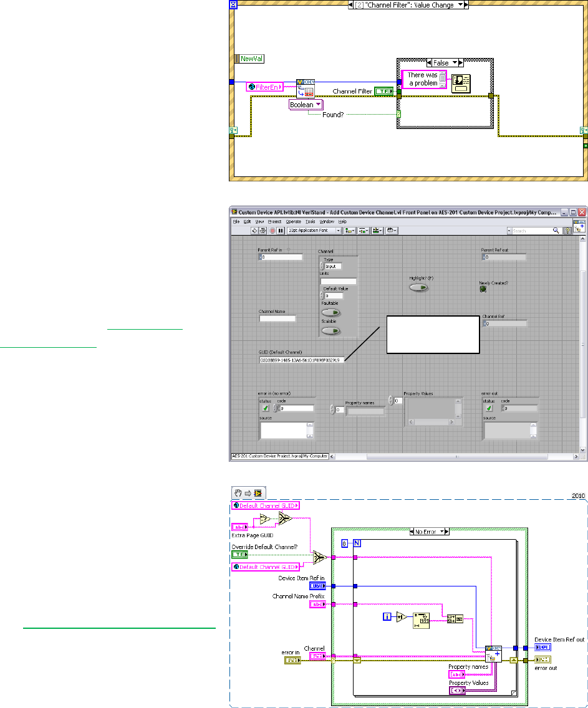Click the Default Value increment stepper
The width and height of the screenshot is (588, 708).
click(322, 294)
